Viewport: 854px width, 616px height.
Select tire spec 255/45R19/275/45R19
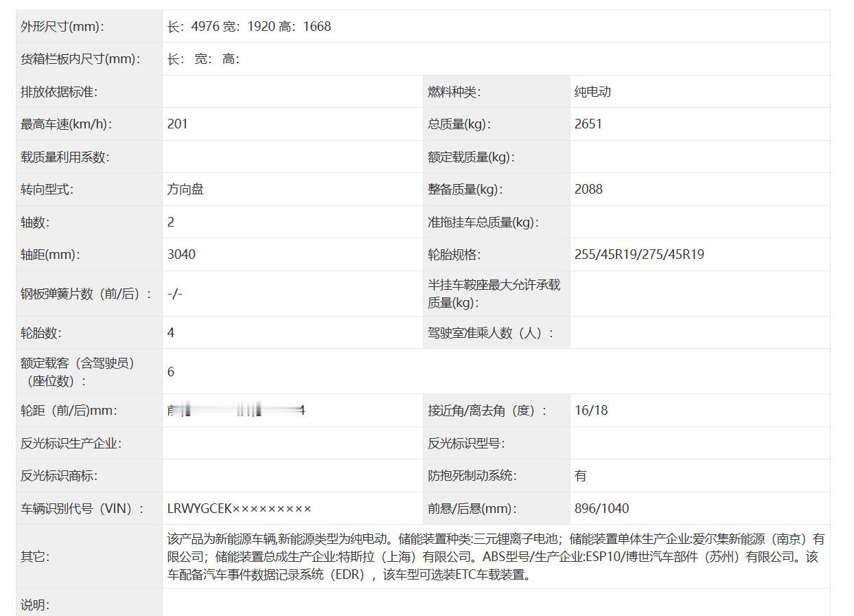(x=639, y=255)
